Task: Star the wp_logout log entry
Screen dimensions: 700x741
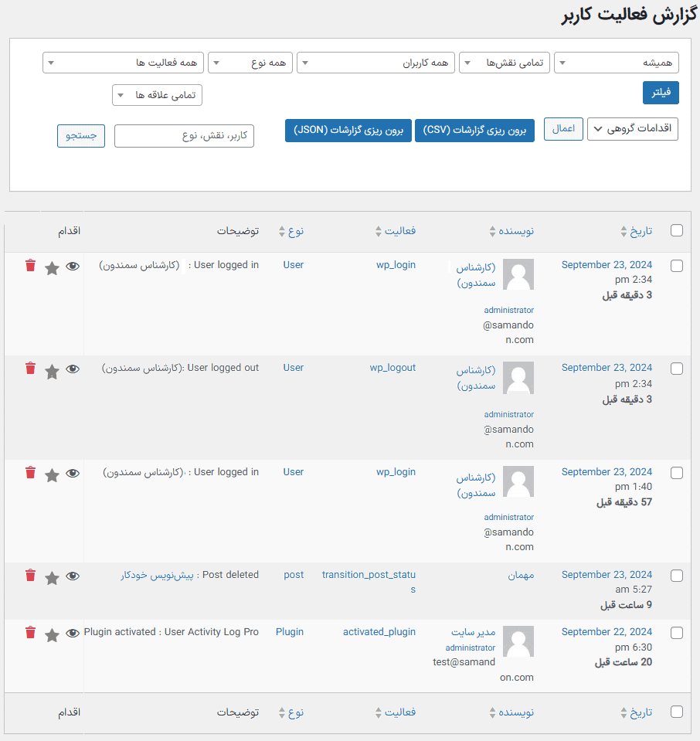Action: [x=52, y=372]
